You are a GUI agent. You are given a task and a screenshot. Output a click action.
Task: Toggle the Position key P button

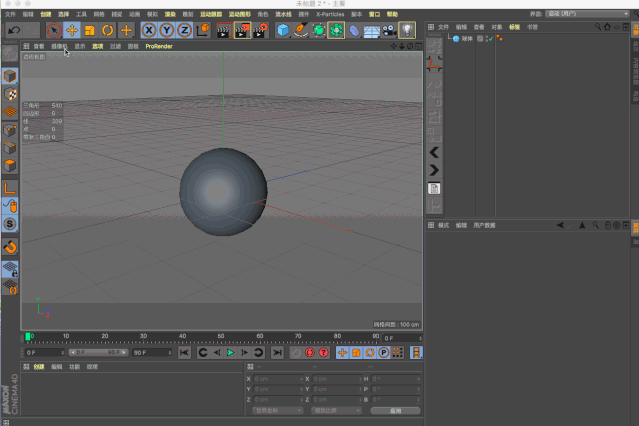(383, 353)
